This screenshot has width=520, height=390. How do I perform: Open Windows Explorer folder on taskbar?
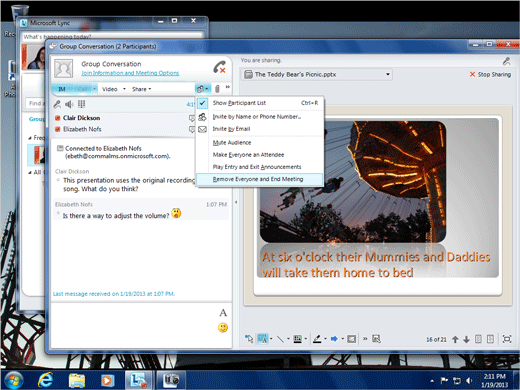77,380
